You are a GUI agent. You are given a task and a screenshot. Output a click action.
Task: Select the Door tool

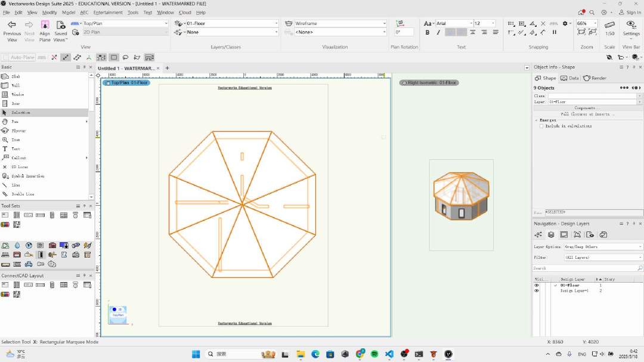[x=16, y=103]
